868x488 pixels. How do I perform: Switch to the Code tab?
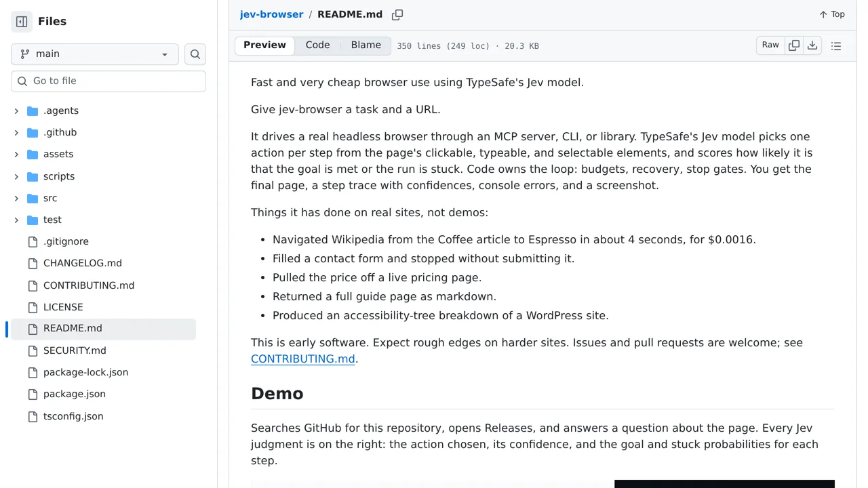tap(317, 45)
